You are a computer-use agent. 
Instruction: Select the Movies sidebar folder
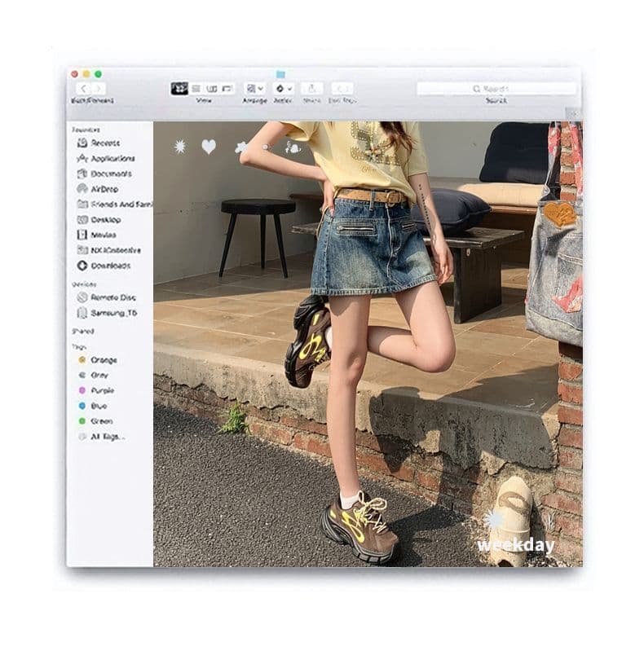click(x=97, y=235)
